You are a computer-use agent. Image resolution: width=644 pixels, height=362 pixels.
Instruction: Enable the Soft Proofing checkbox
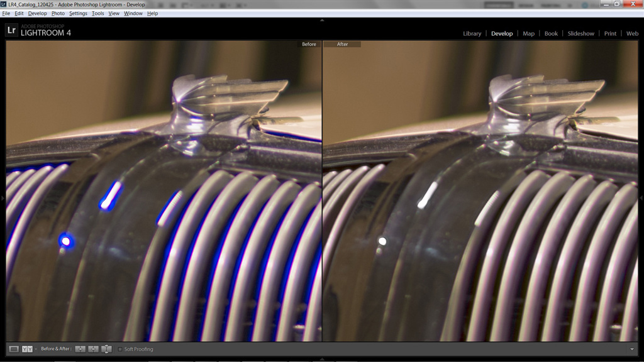click(x=120, y=349)
